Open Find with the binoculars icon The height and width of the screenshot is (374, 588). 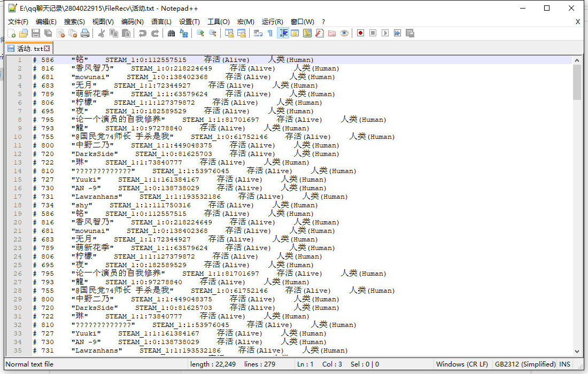pos(172,33)
